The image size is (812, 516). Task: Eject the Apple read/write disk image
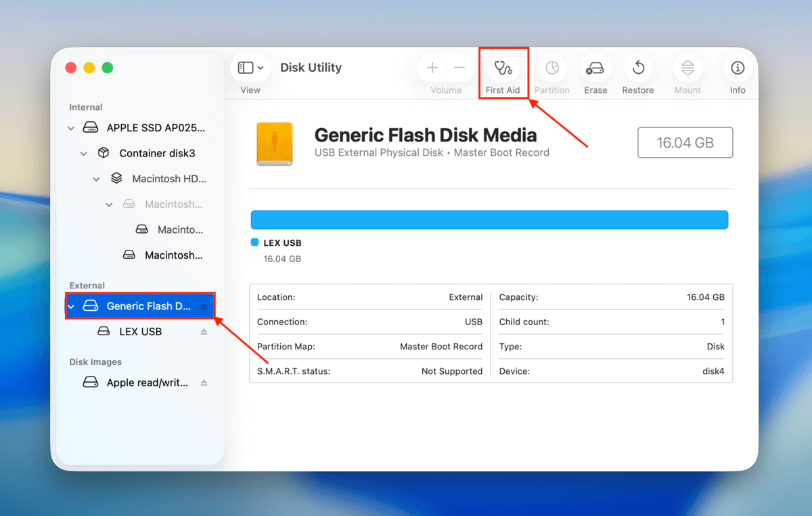coord(204,382)
